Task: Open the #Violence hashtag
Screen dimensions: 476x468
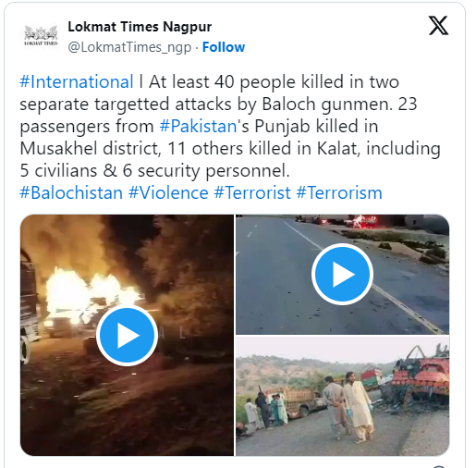Action: (x=168, y=193)
